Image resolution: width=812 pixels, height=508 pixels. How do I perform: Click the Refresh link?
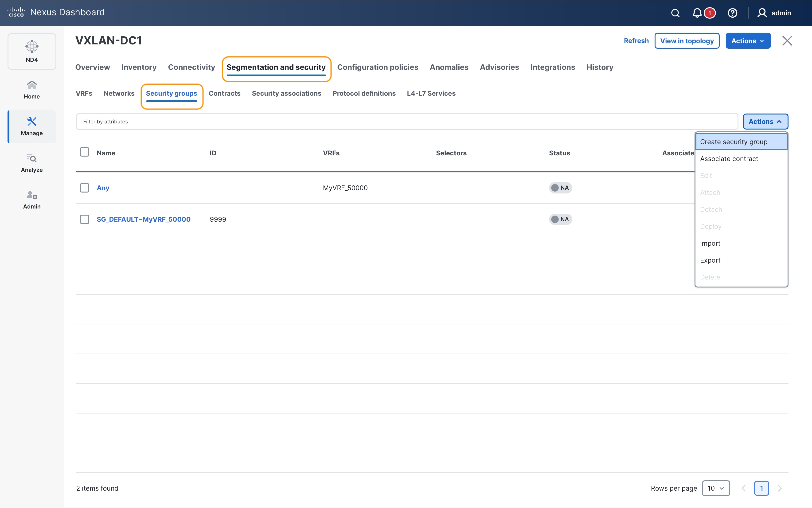pyautogui.click(x=636, y=41)
